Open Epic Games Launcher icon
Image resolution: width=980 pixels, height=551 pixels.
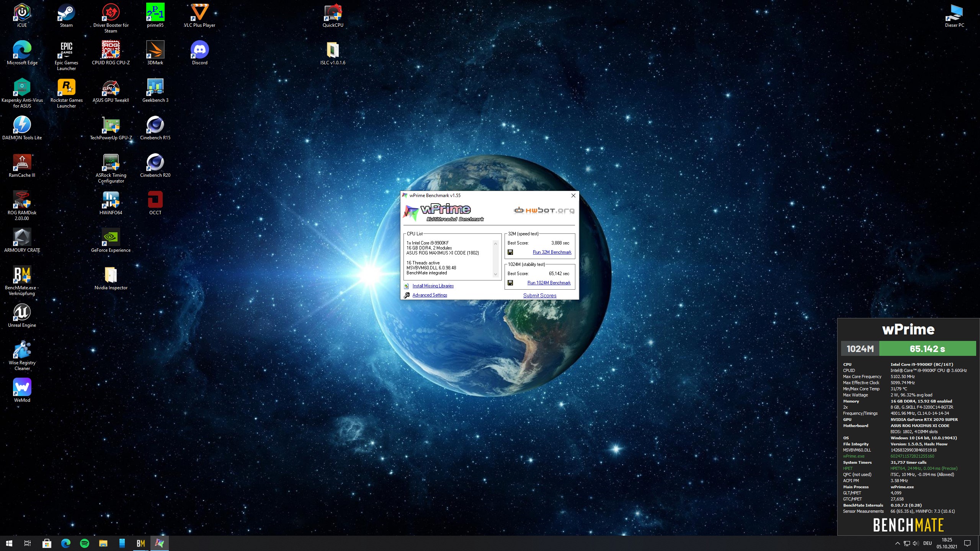tap(66, 55)
